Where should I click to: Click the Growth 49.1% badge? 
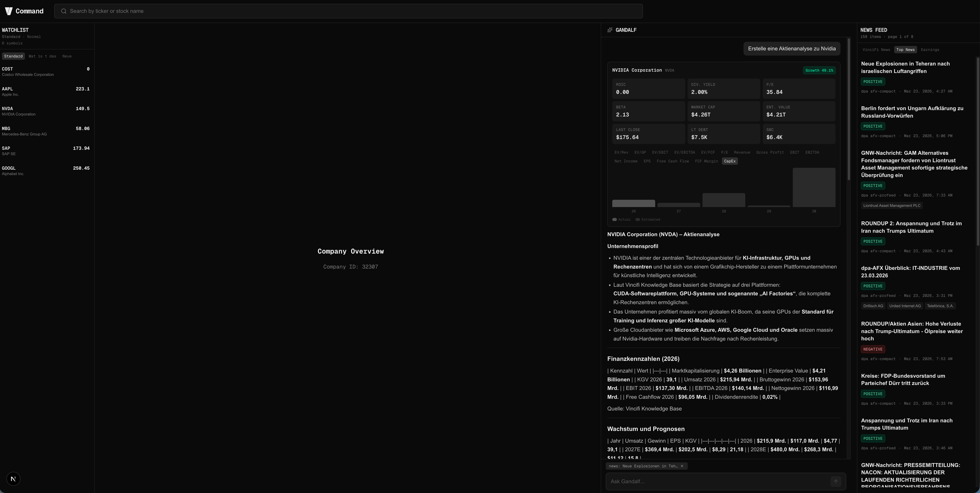[819, 70]
